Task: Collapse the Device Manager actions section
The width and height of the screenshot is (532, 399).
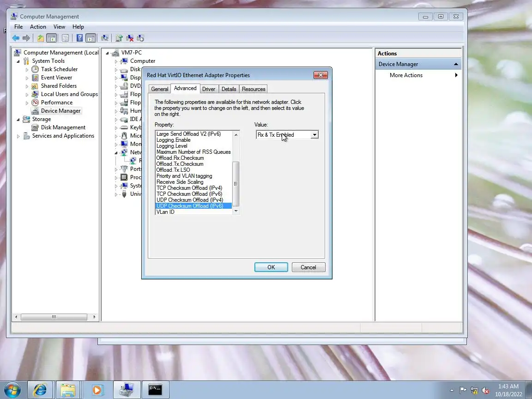Action: tap(456, 64)
